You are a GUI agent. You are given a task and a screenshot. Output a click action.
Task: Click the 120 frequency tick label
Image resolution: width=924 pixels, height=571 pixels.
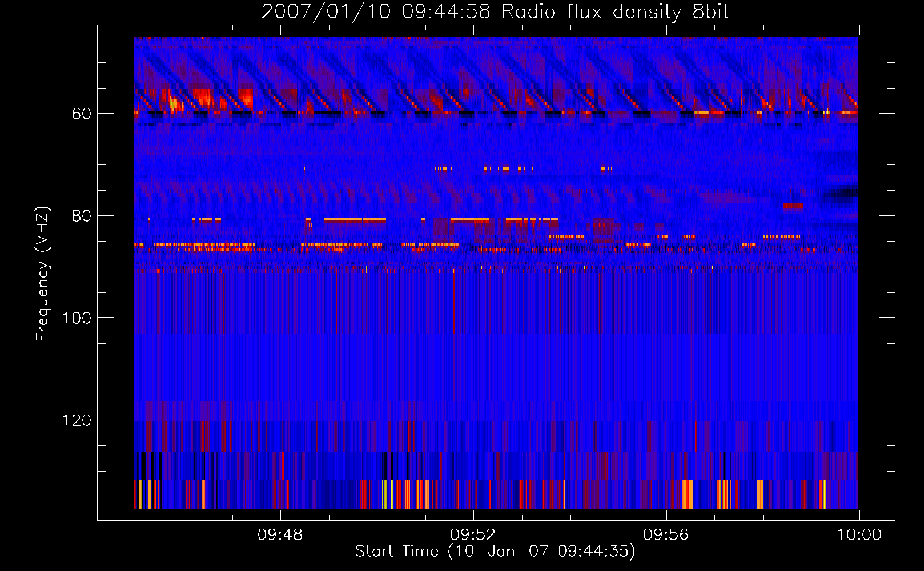77,420
